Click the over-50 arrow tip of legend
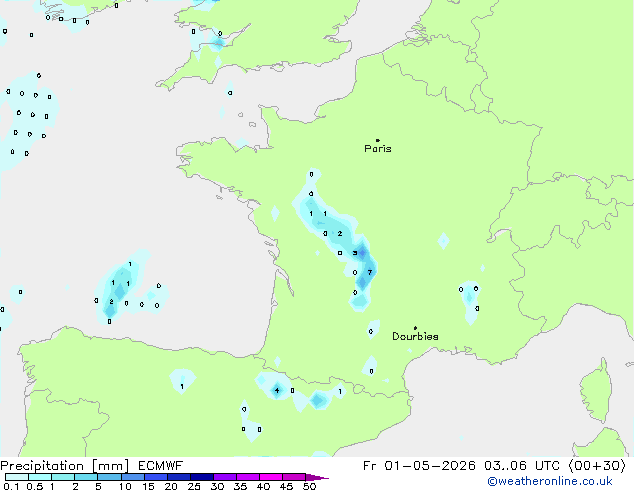The width and height of the screenshot is (634, 490). pyautogui.click(x=317, y=477)
